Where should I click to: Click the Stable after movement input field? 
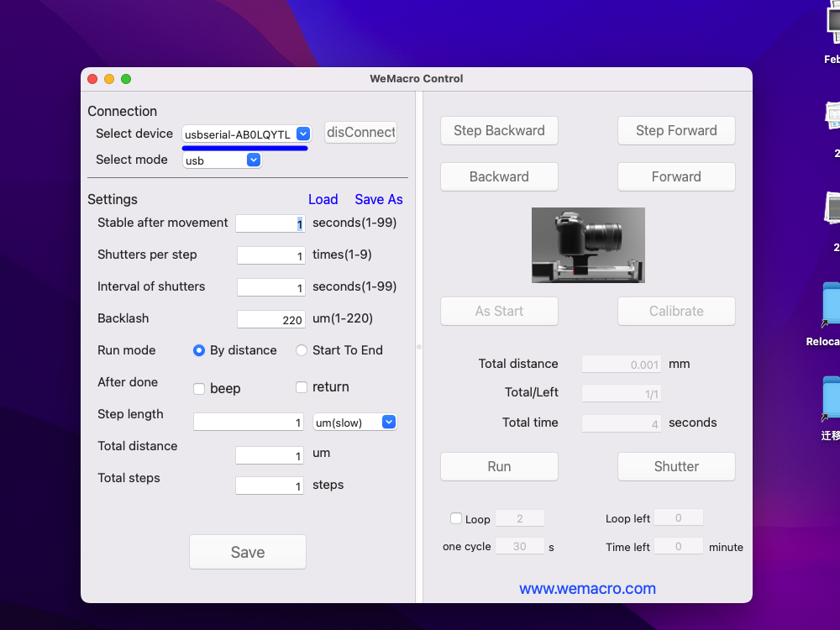coord(270,223)
